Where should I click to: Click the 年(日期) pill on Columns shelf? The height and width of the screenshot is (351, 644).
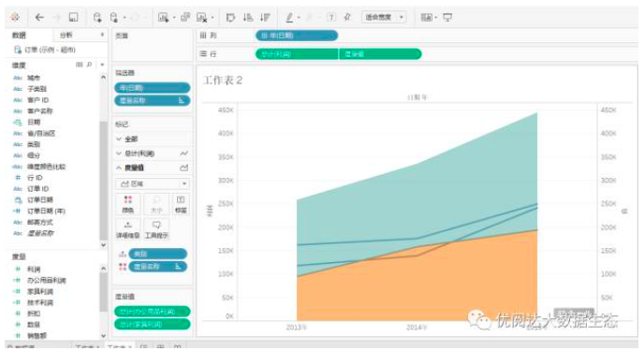coord(297,36)
